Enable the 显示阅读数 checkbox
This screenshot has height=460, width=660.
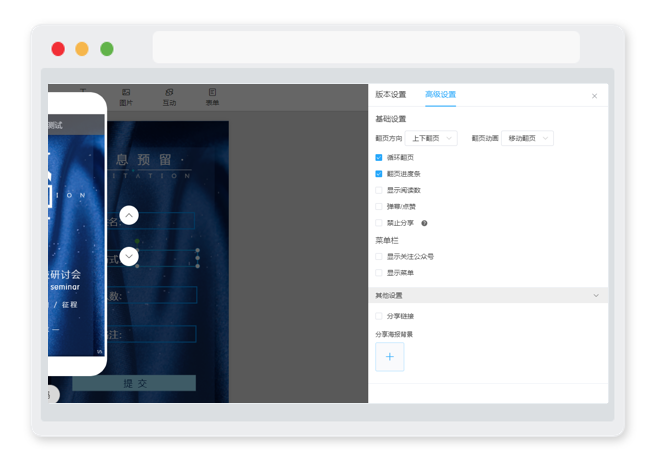click(379, 190)
